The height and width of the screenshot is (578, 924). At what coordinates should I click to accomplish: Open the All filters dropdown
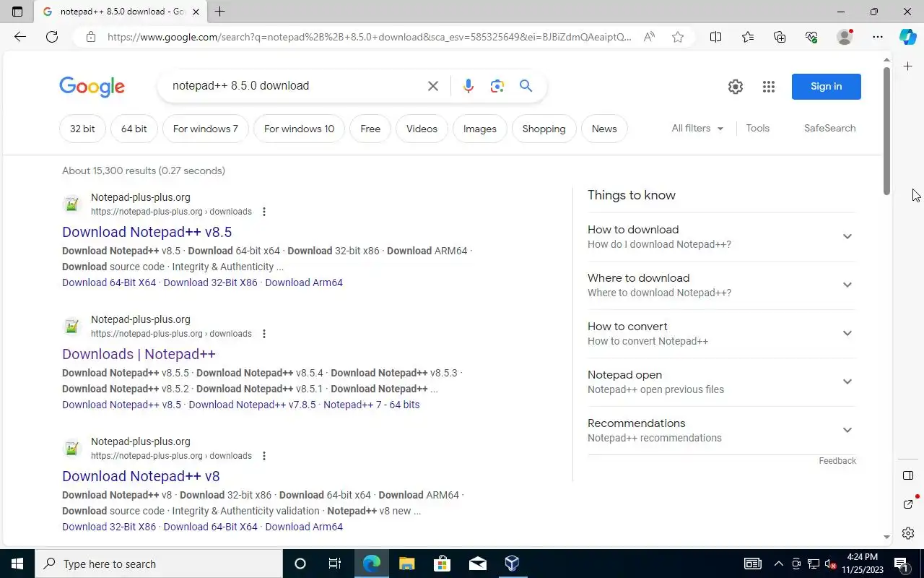pos(697,128)
